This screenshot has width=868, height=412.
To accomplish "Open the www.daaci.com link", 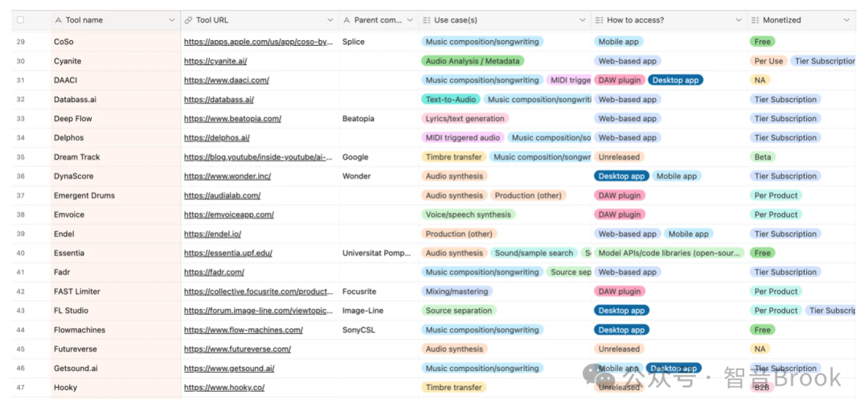I will point(227,80).
